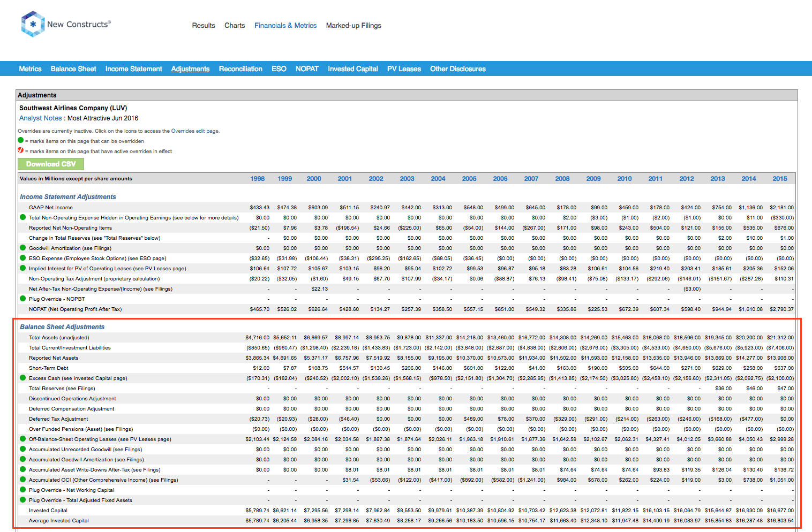Click the 2015 year column header

[x=780, y=179]
